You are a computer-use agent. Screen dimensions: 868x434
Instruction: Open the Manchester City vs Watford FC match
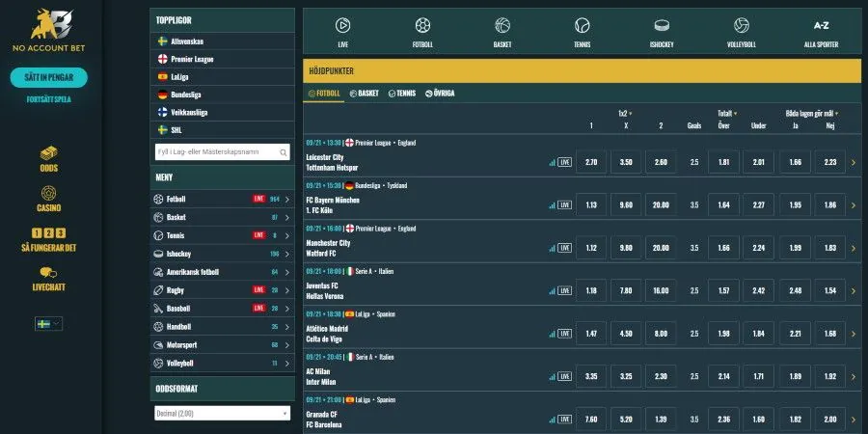click(329, 248)
